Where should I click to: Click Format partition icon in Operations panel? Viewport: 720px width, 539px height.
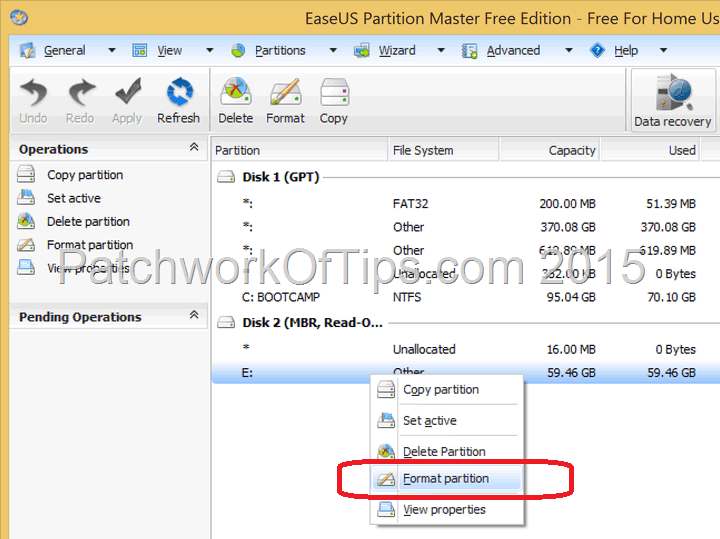click(26, 244)
